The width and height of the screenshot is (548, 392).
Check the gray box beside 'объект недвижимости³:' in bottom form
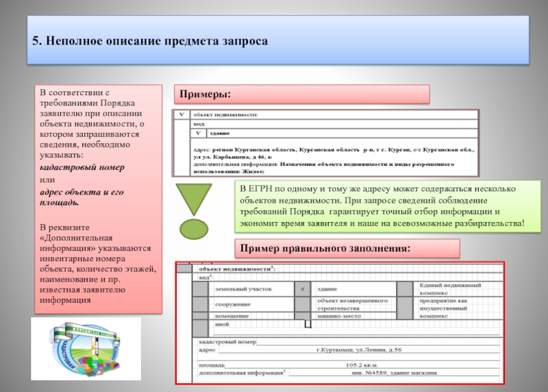pos(184,269)
